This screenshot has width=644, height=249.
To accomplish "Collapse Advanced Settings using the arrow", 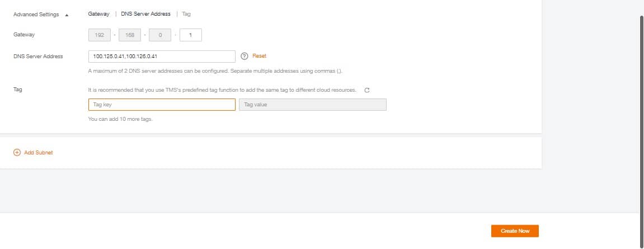I will pos(67,15).
